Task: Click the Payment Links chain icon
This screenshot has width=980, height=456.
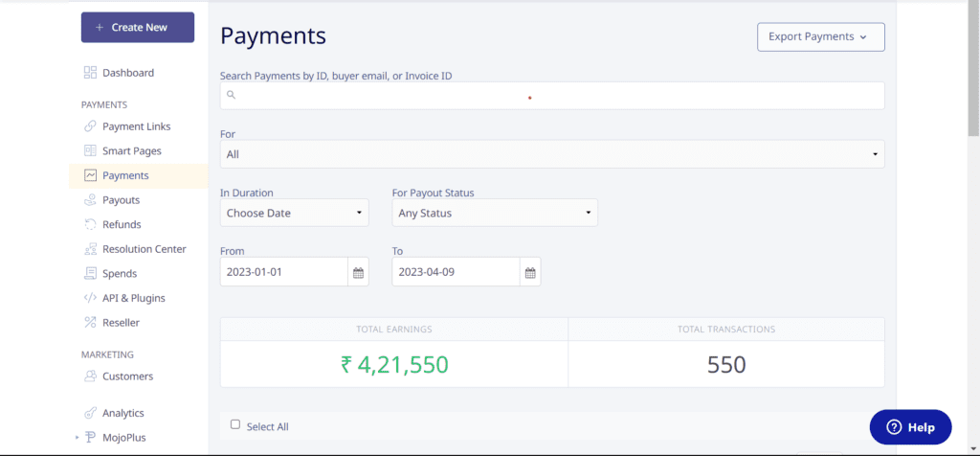Action: click(90, 126)
